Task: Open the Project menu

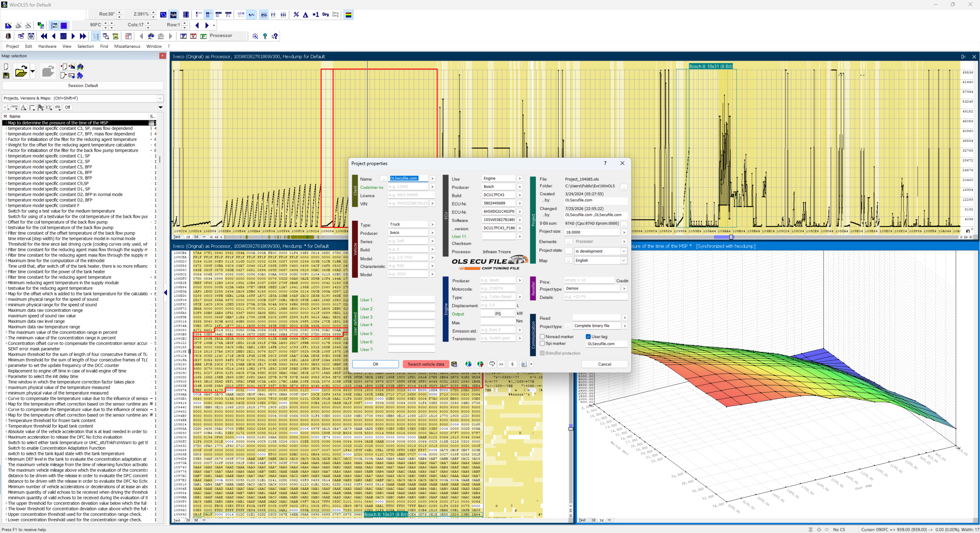Action: coord(13,46)
